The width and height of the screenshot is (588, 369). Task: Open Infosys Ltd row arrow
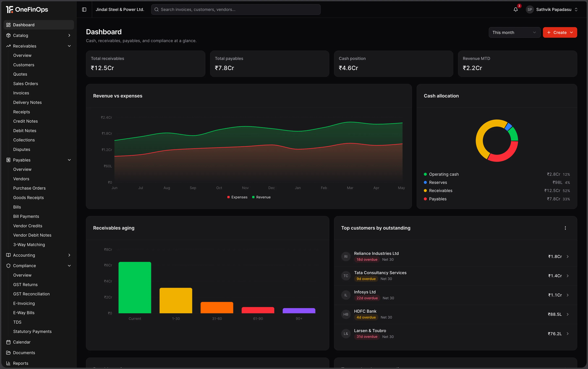(x=567, y=295)
